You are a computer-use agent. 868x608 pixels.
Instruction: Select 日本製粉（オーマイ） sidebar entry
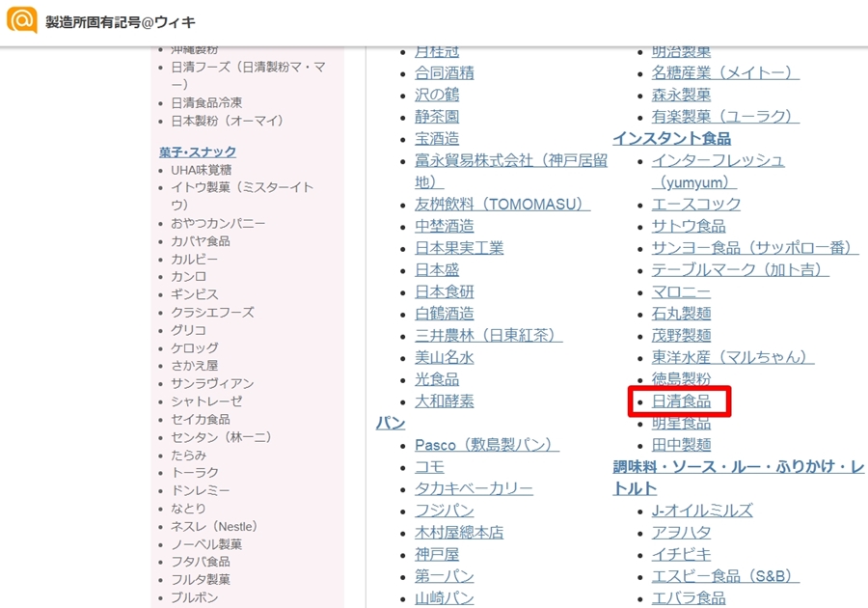point(227,121)
